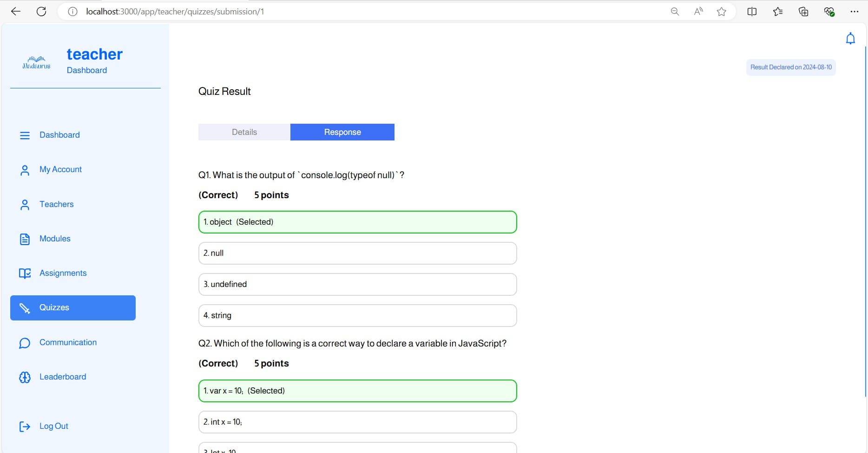Click the notification bell icon

[850, 39]
